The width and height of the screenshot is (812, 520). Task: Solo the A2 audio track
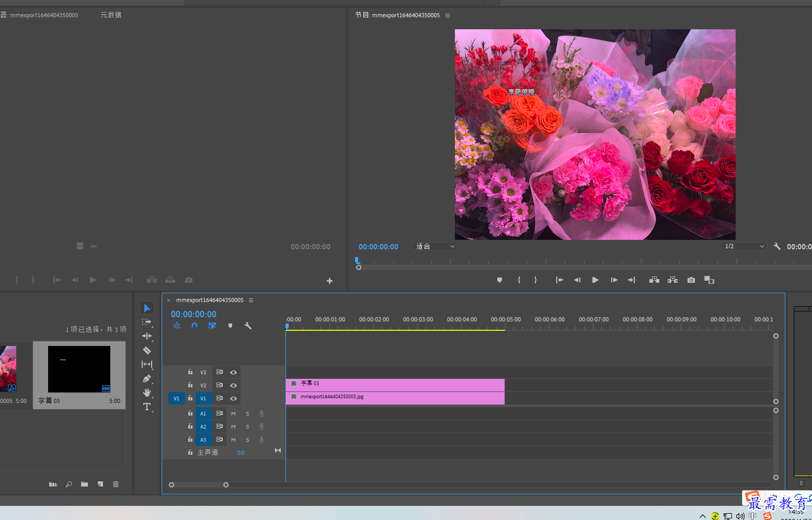pyautogui.click(x=248, y=427)
